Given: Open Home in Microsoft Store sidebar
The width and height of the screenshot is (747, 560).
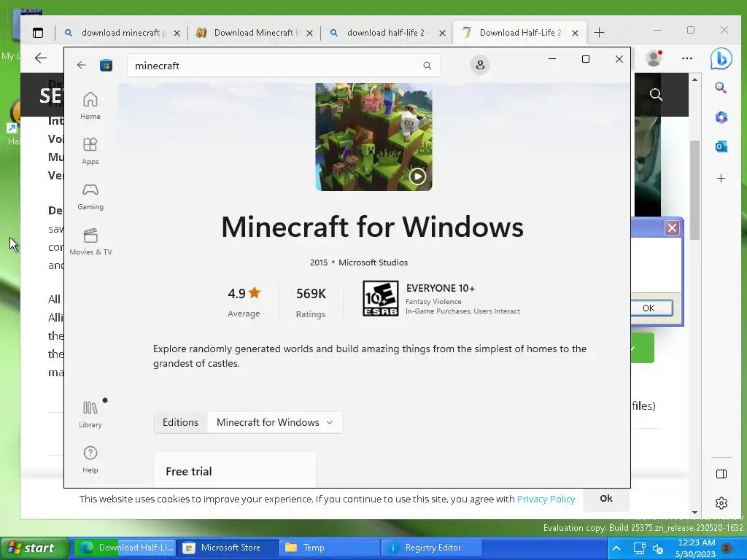Looking at the screenshot, I should [x=90, y=106].
